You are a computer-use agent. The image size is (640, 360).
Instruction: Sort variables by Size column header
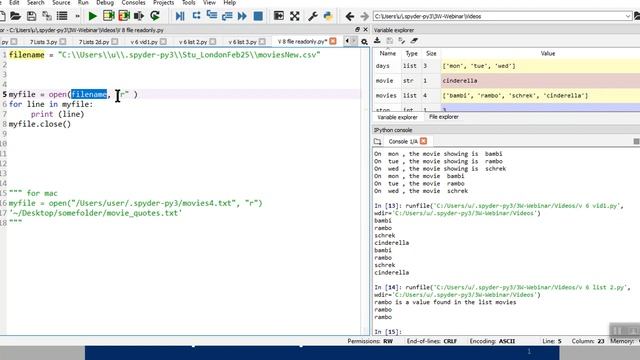(431, 53)
